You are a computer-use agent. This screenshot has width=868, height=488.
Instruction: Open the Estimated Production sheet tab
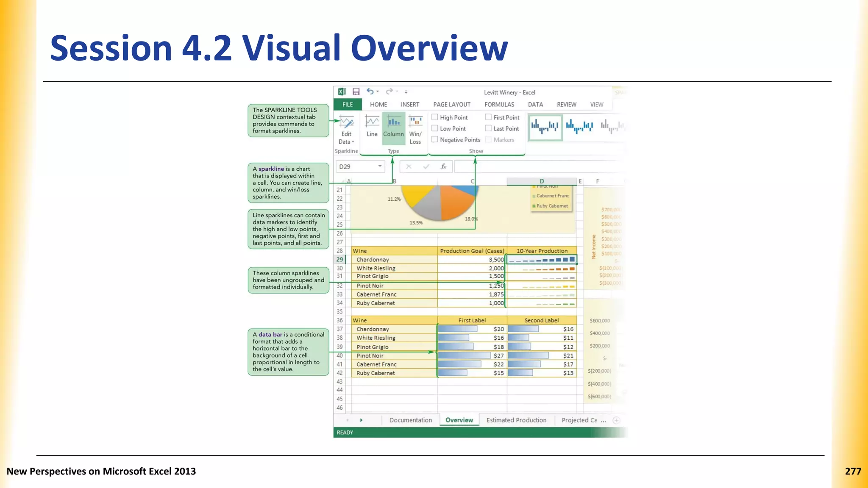pyautogui.click(x=516, y=420)
